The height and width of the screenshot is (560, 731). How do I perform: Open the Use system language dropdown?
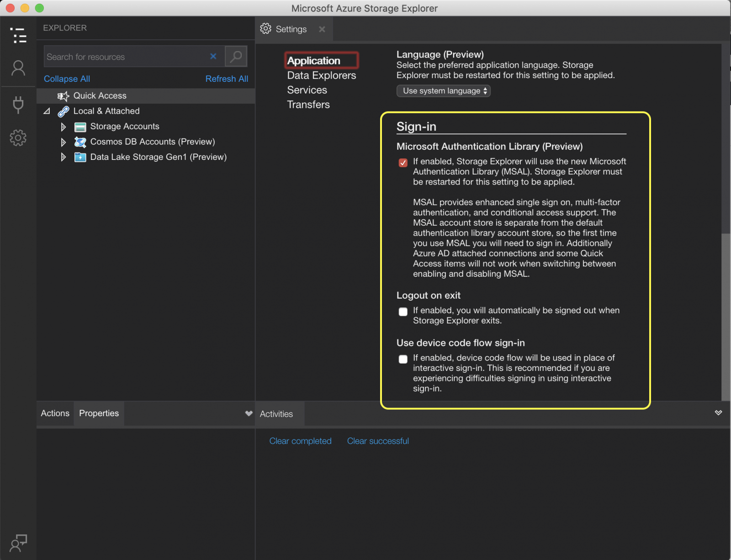pos(443,90)
